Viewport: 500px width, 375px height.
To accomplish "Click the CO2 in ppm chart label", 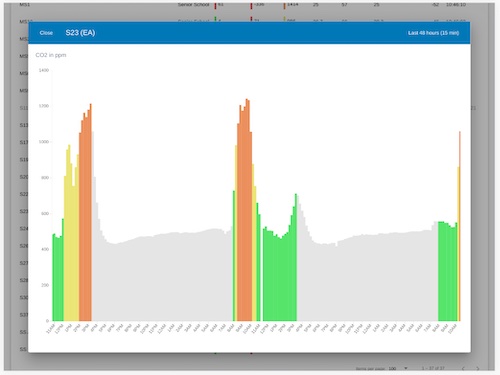I will tap(51, 55).
